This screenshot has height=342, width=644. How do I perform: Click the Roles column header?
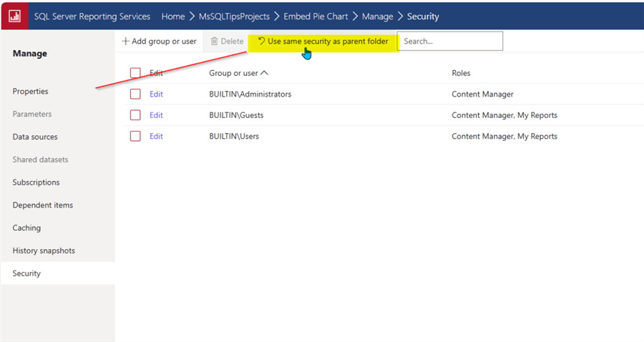click(x=461, y=73)
